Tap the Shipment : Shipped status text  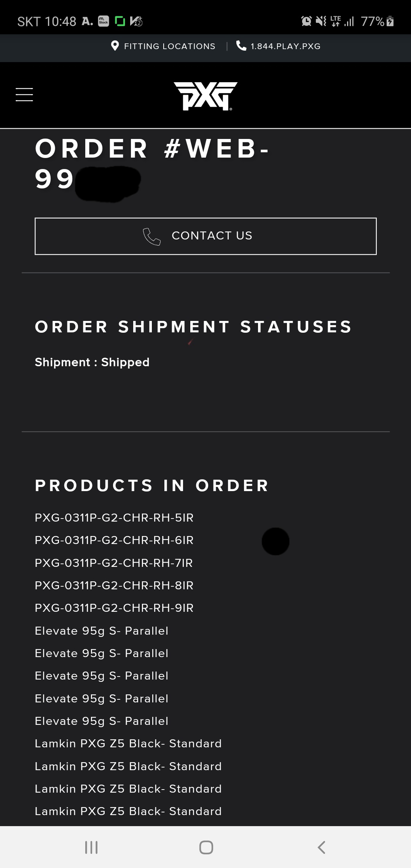tap(92, 362)
